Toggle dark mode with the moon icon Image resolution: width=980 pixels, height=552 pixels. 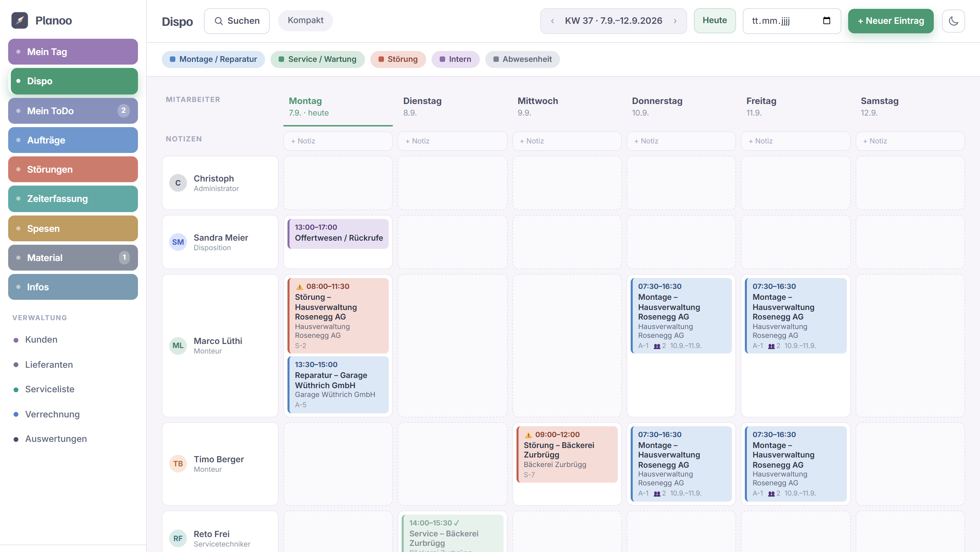(x=953, y=20)
